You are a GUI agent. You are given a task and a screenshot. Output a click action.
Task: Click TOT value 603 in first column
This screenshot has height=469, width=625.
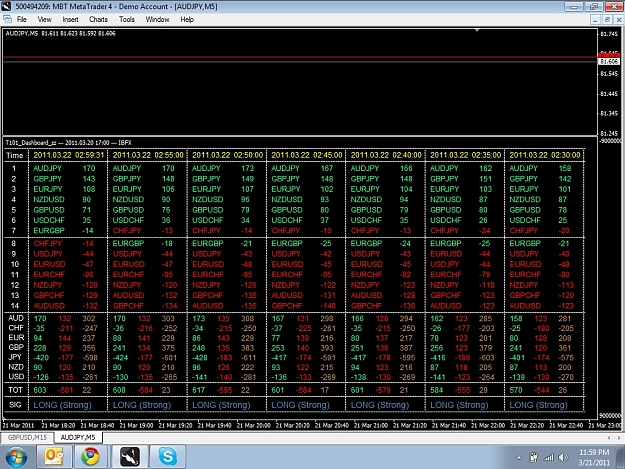[x=40, y=390]
